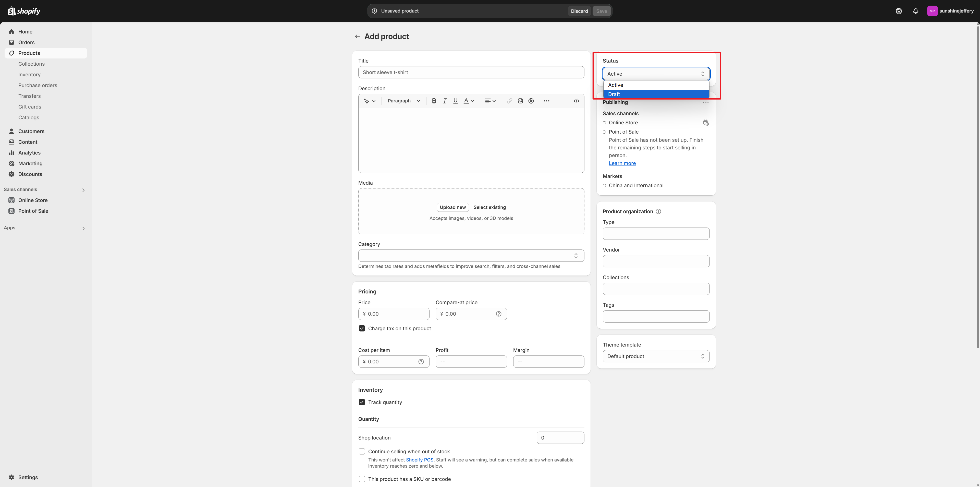Open Analytics from the left navigation
This screenshot has height=487, width=980.
pos(29,153)
